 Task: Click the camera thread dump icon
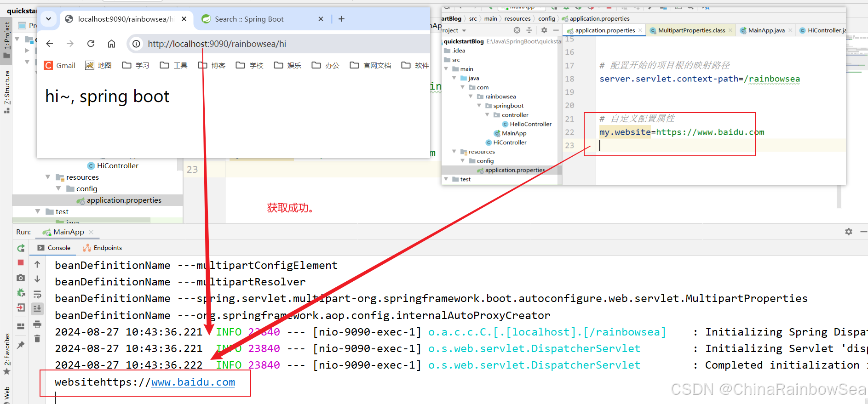click(x=21, y=278)
